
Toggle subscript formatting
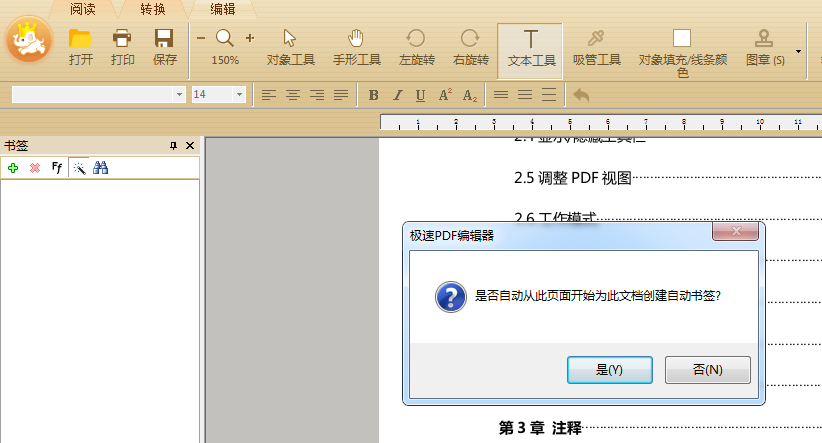(470, 95)
